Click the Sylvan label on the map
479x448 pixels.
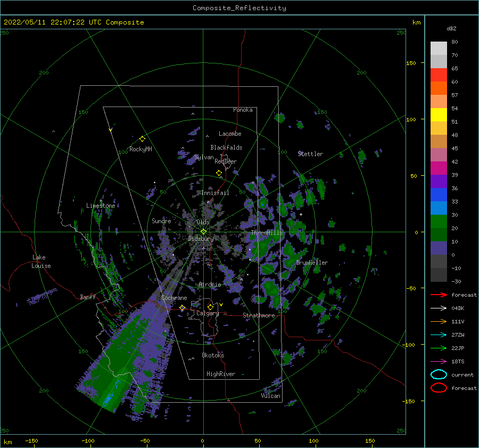(x=204, y=158)
